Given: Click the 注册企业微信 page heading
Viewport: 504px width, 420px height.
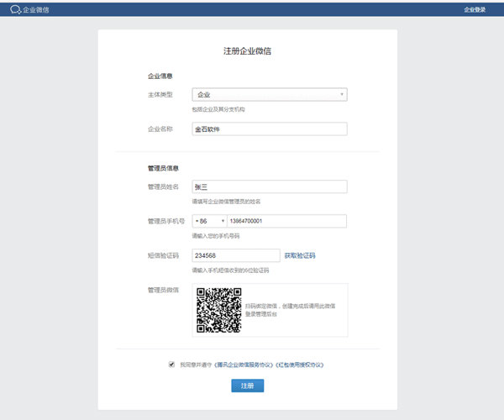Looking at the screenshot, I should tap(247, 51).
